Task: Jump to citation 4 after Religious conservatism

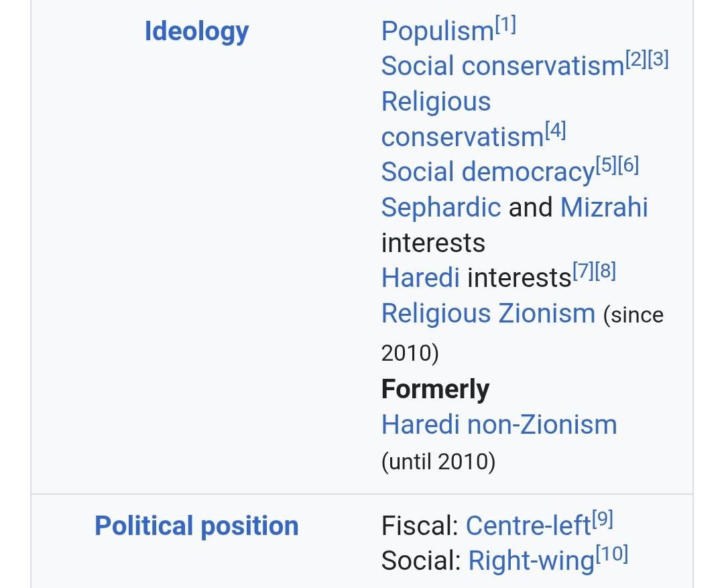Action: click(556, 131)
